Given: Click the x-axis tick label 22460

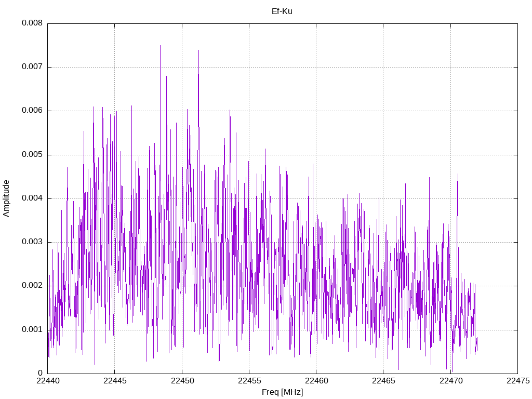Looking at the screenshot, I should coord(316,381).
